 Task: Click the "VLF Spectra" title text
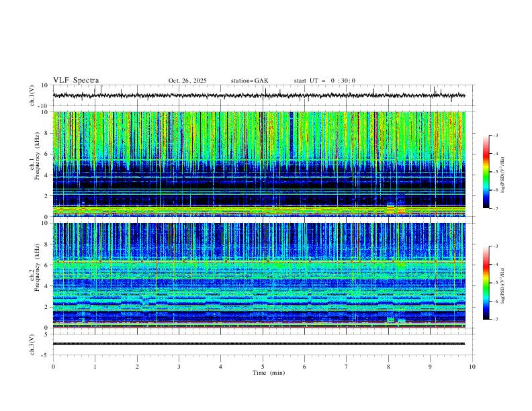pos(76,81)
